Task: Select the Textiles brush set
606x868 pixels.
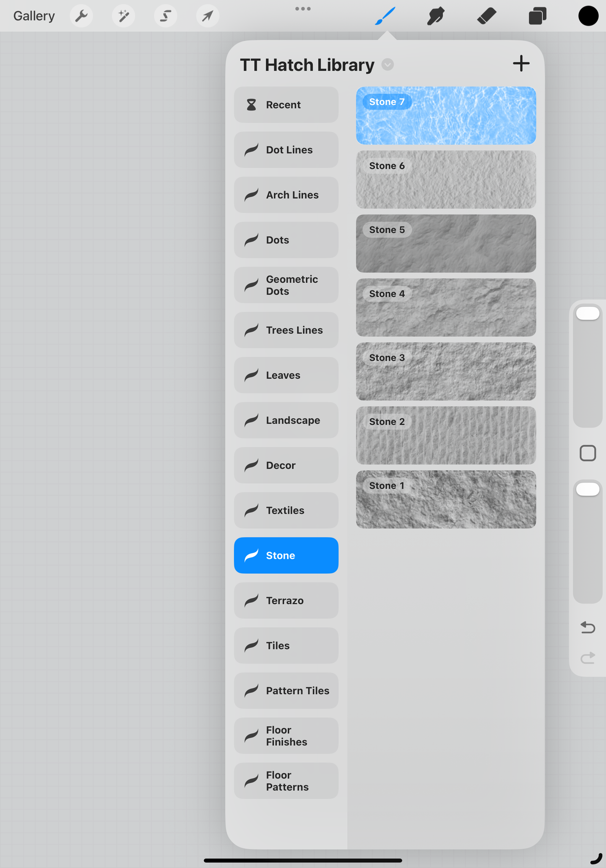Action: pyautogui.click(x=286, y=510)
